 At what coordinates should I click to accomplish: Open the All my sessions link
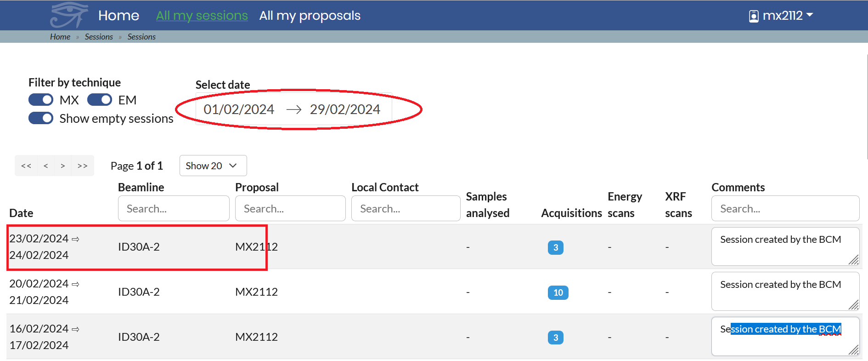[x=202, y=16]
